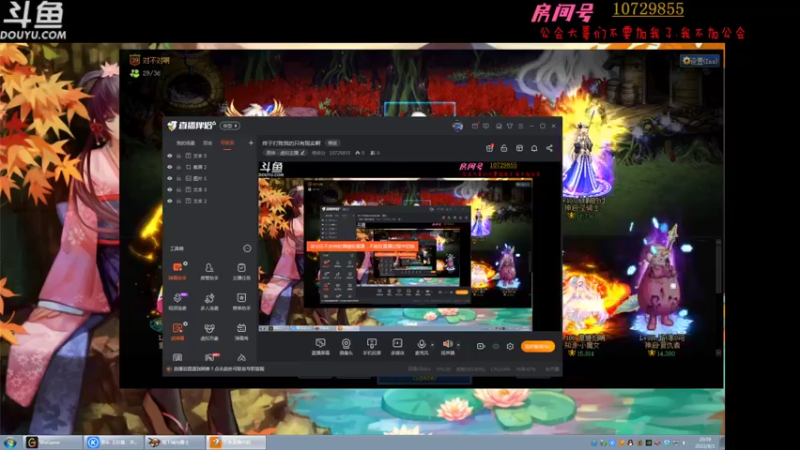Switch to WeGame in taskbar

[x=53, y=442]
